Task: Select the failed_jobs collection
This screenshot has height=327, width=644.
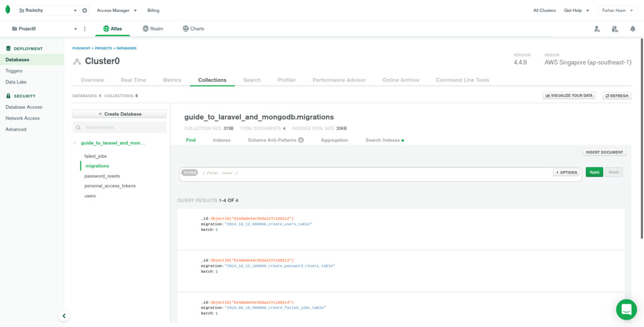Action: point(96,156)
